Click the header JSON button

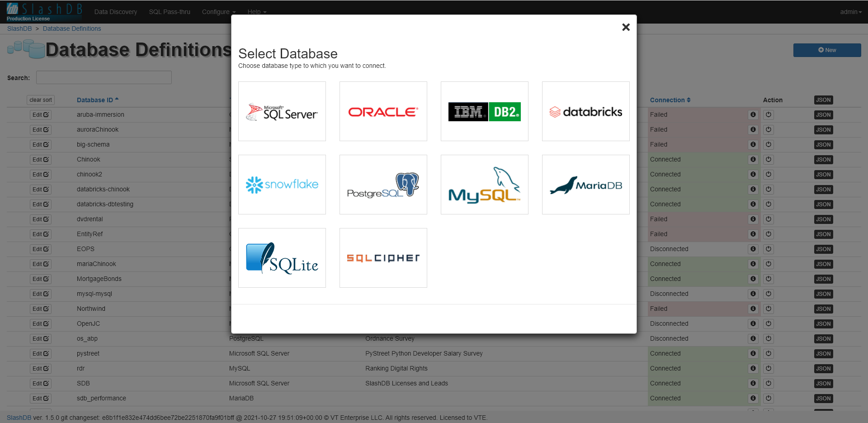pyautogui.click(x=823, y=100)
